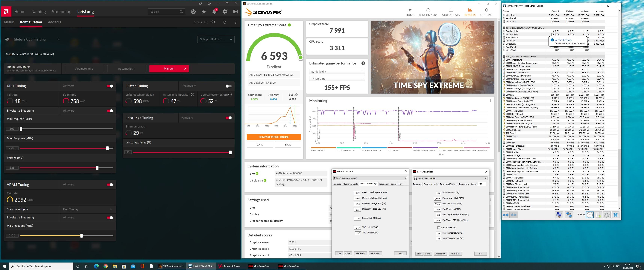
Task: Toggle Lüfter-Tuning Deaktiviert switch
Action: tap(229, 86)
